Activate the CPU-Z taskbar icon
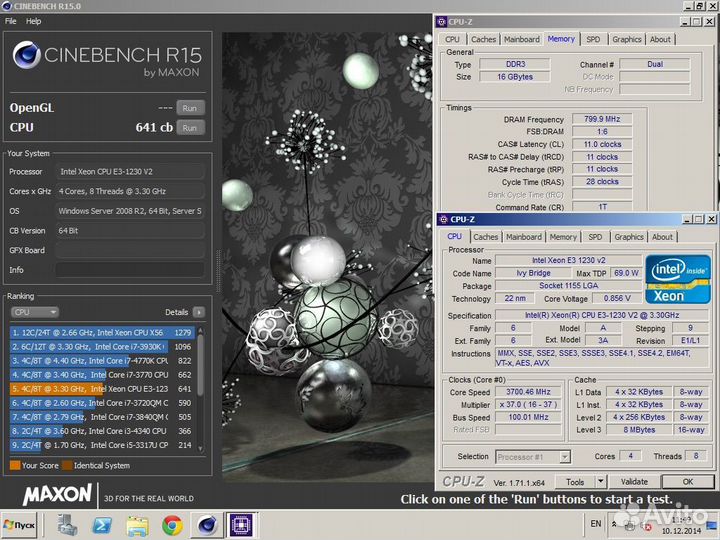The height and width of the screenshot is (540, 720). pyautogui.click(x=241, y=524)
